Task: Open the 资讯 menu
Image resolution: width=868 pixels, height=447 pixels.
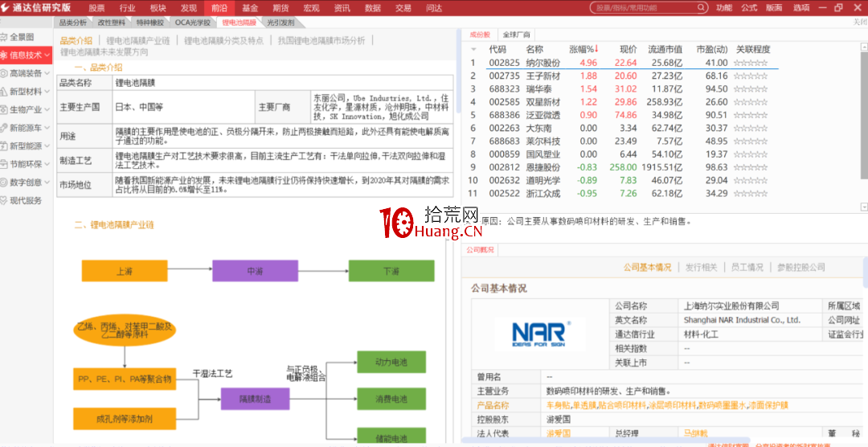Action: pos(342,8)
